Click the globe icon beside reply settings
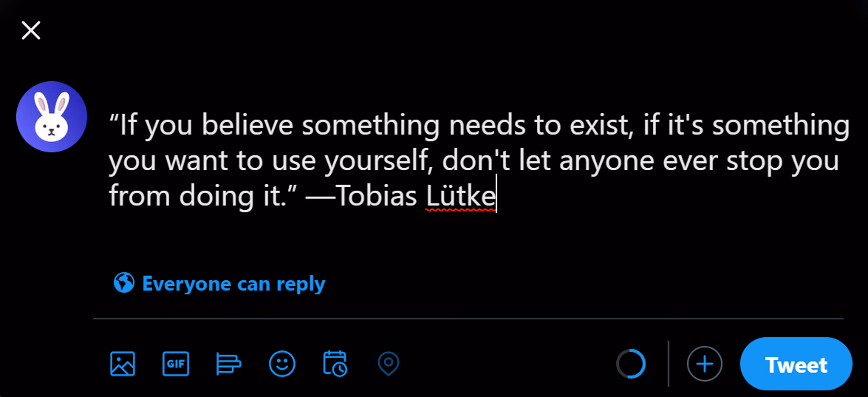The width and height of the screenshot is (868, 397). coord(124,283)
